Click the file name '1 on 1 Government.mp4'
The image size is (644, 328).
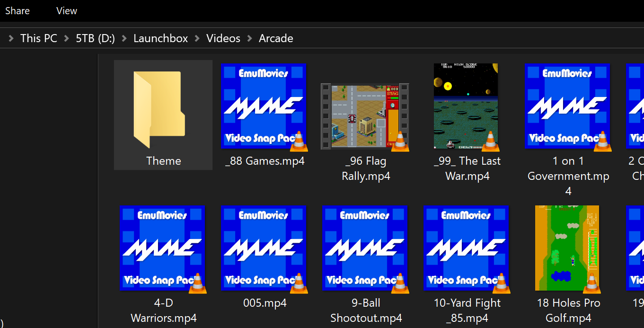[568, 176]
